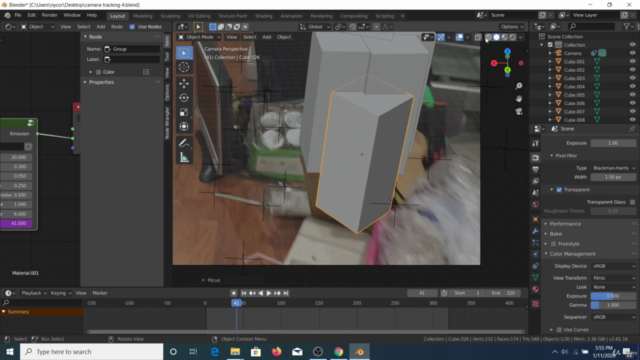
Task: Open the Active Tool properties icon
Action: click(536, 143)
